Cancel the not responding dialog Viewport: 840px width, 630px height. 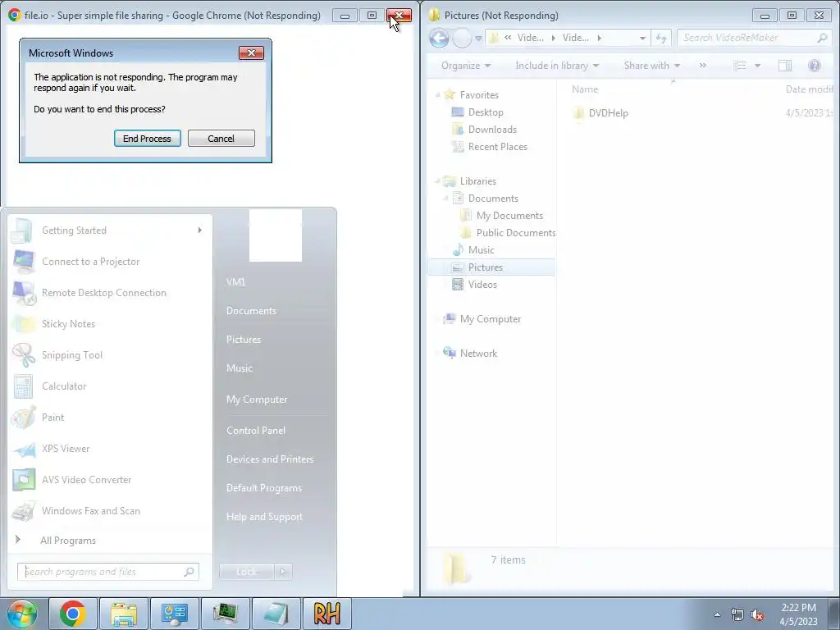[221, 138]
